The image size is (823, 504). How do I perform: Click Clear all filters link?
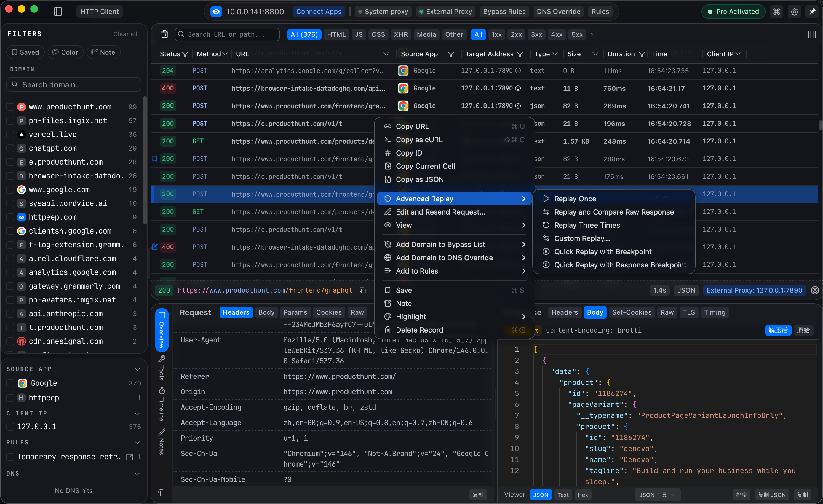[x=125, y=34]
